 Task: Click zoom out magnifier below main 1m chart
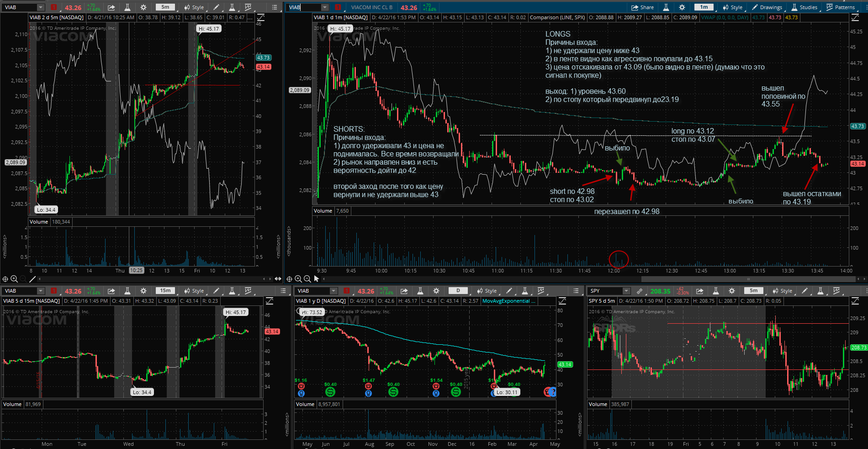coord(307,279)
